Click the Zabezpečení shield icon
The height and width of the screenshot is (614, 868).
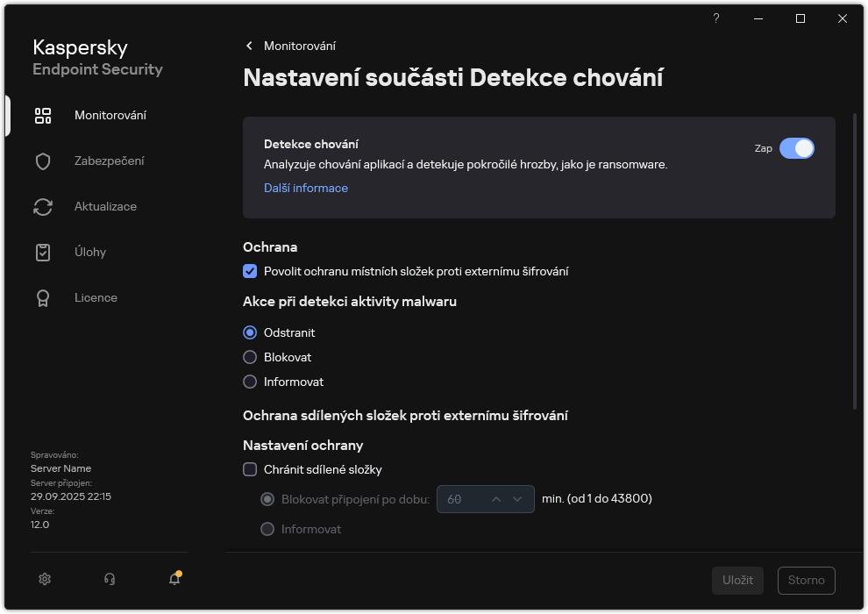[43, 161]
